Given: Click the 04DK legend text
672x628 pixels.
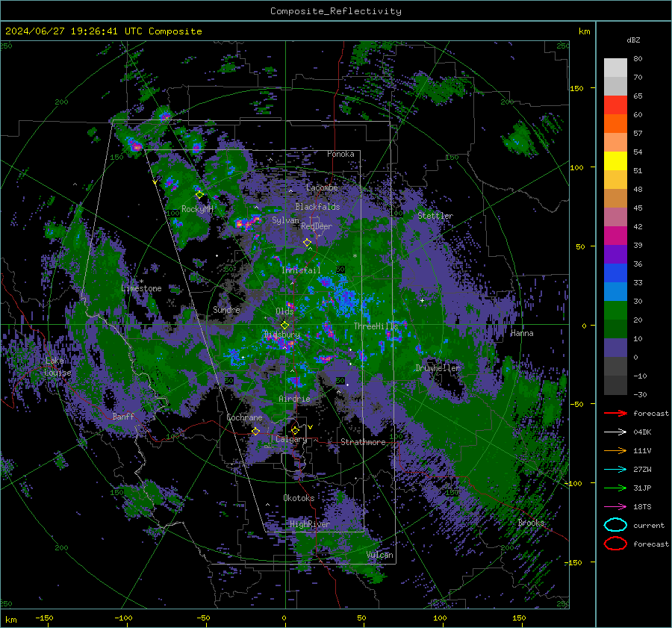Looking at the screenshot, I should (x=642, y=432).
